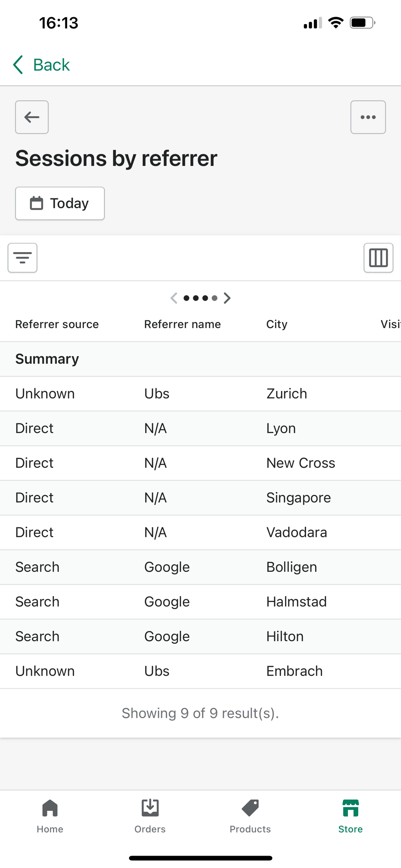Tap the pagination dots indicator
401x868 pixels.
click(200, 298)
